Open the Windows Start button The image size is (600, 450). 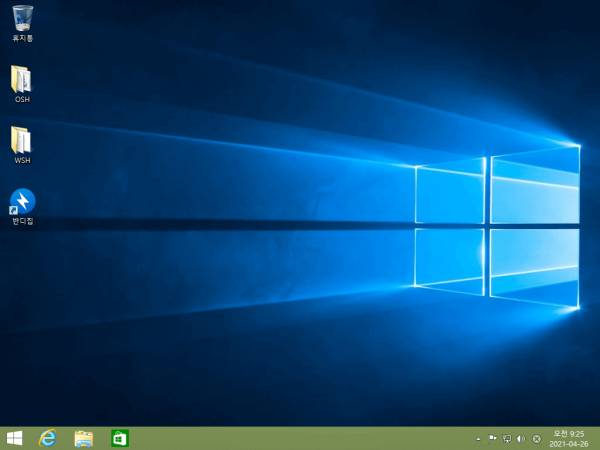(x=14, y=438)
